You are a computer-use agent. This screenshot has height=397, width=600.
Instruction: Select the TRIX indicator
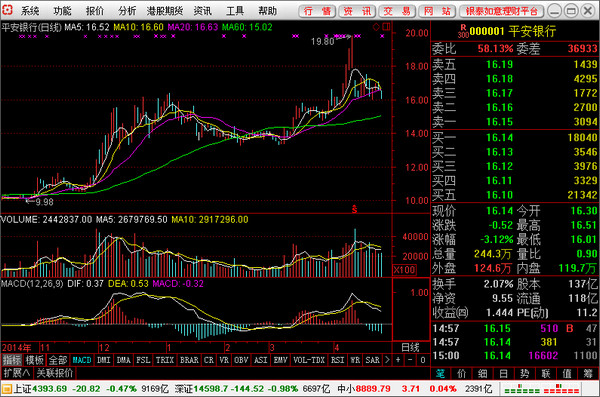pos(165,360)
